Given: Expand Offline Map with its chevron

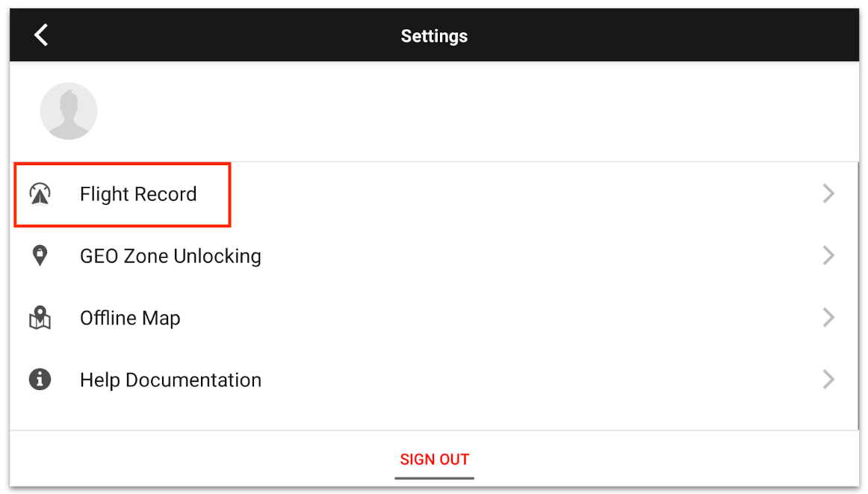Looking at the screenshot, I should point(828,318).
